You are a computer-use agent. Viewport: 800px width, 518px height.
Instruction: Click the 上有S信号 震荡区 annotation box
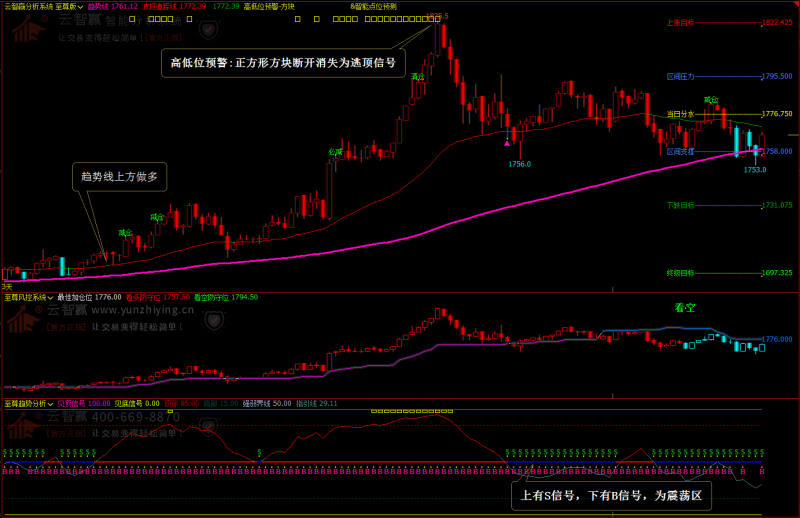tap(611, 495)
